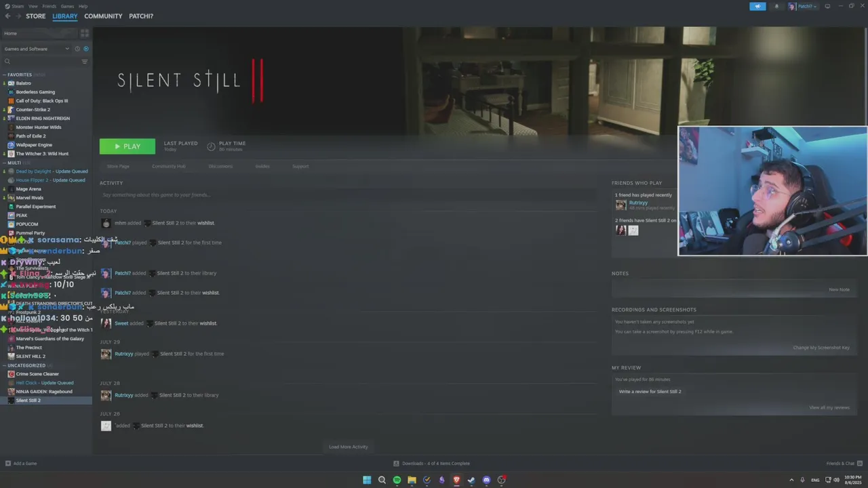Open Steam announcements megaphone button

[757, 6]
